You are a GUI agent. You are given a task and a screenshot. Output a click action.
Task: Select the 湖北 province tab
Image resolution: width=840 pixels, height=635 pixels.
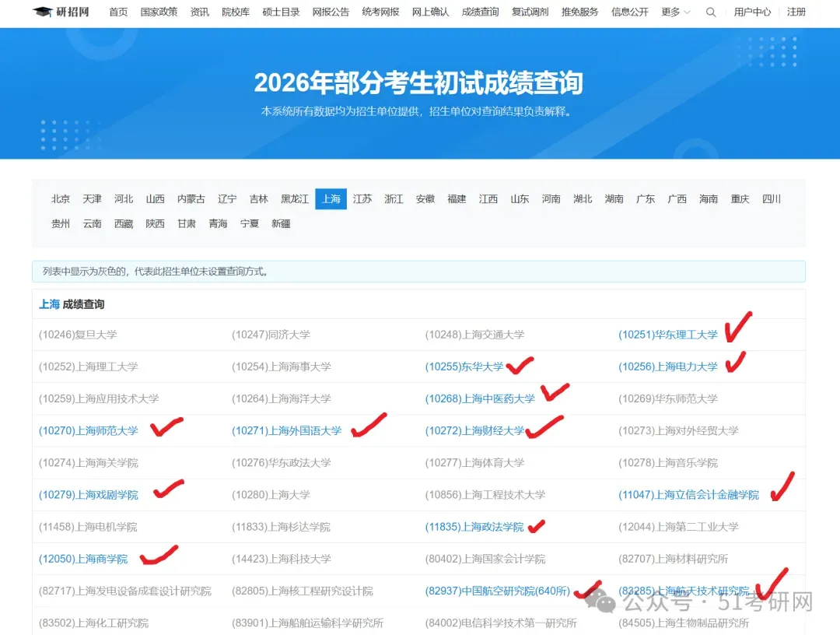(583, 198)
